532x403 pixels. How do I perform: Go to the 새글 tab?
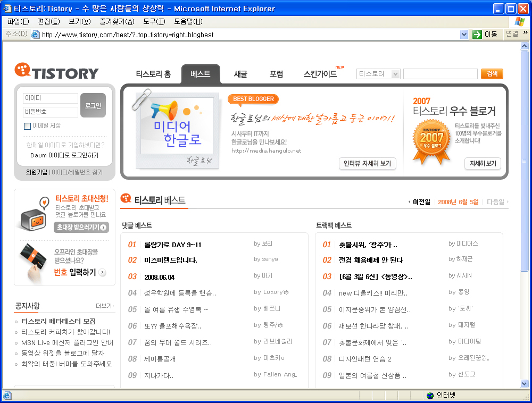click(x=240, y=74)
